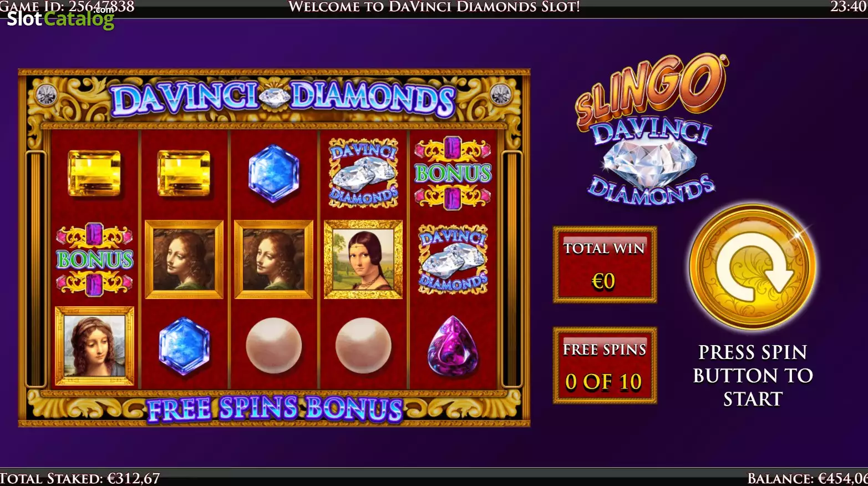Image resolution: width=868 pixels, height=486 pixels.
Task: Click the pearl symbol in the fourth reel
Action: click(363, 346)
